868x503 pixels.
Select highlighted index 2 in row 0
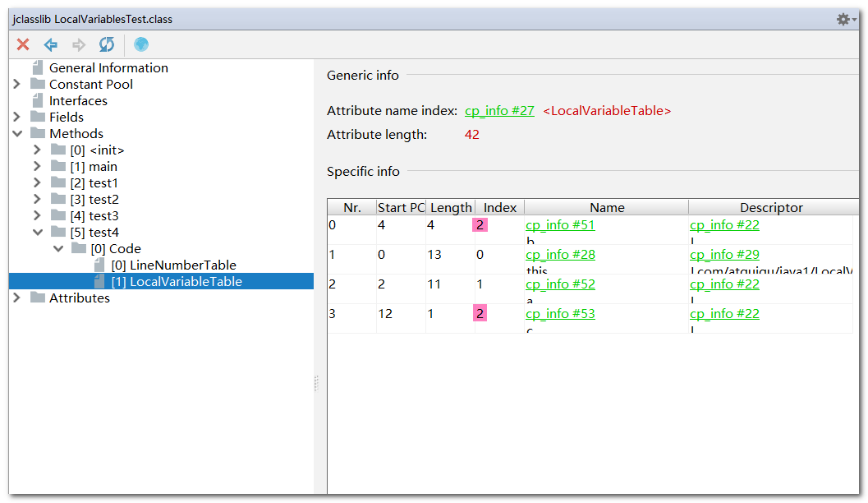[480, 225]
